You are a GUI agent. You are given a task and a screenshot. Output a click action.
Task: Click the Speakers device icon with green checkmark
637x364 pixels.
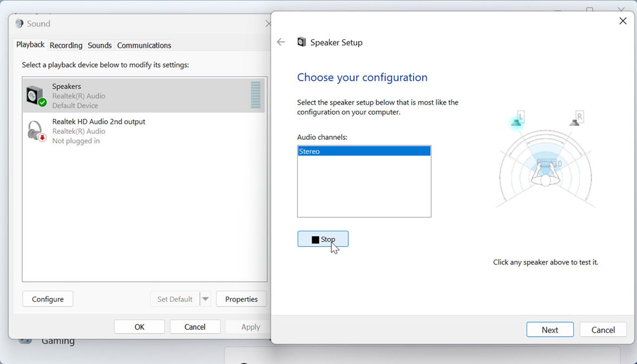pyautogui.click(x=34, y=95)
